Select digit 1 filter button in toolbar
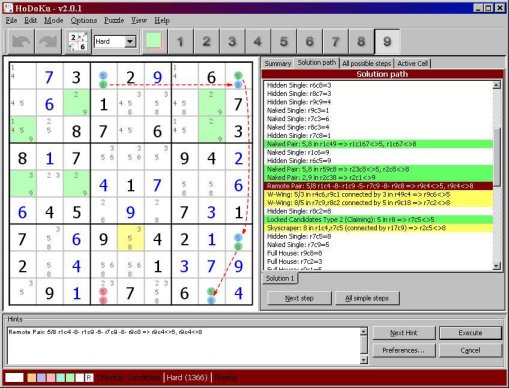This screenshot has height=388, width=509. [180, 42]
